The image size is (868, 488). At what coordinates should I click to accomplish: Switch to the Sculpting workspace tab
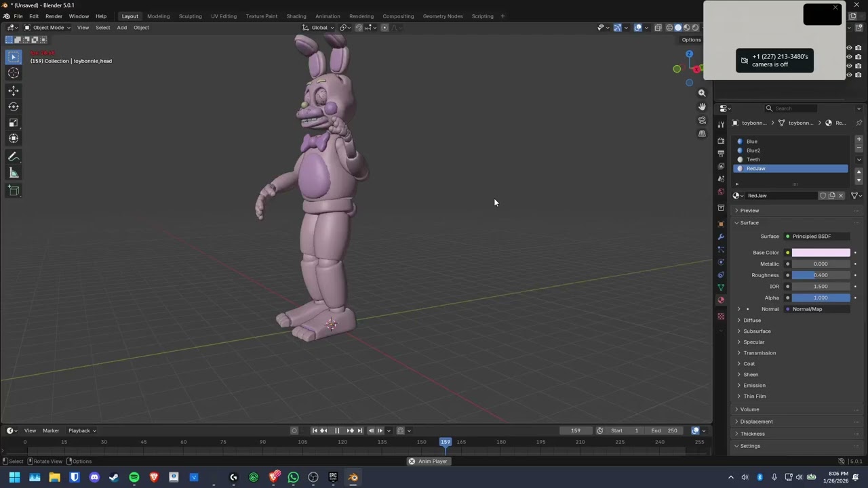190,16
